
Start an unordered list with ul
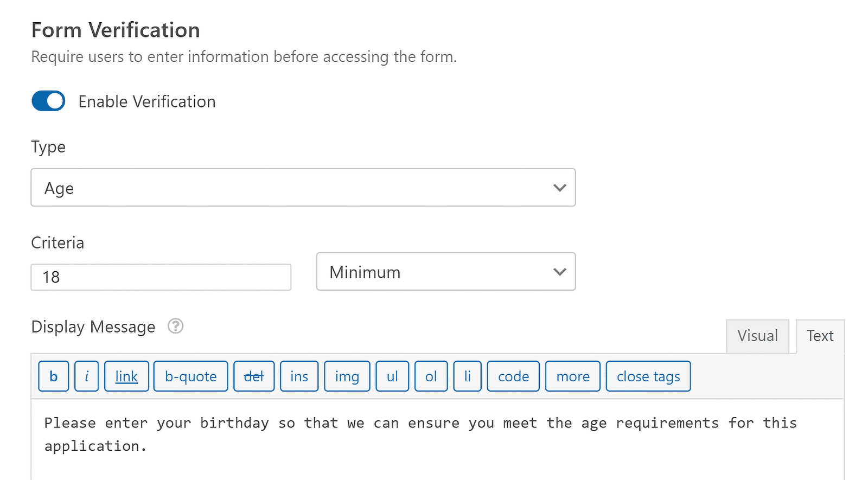click(392, 376)
